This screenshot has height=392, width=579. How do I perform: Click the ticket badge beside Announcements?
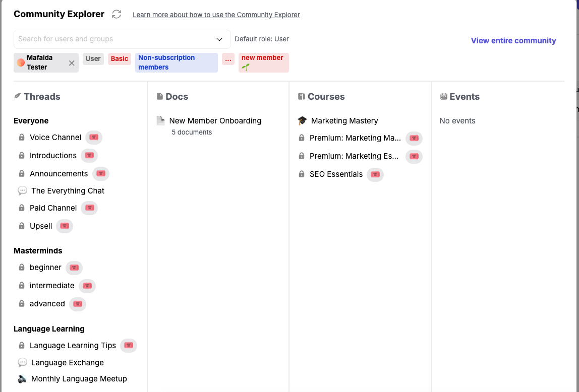pos(100,174)
